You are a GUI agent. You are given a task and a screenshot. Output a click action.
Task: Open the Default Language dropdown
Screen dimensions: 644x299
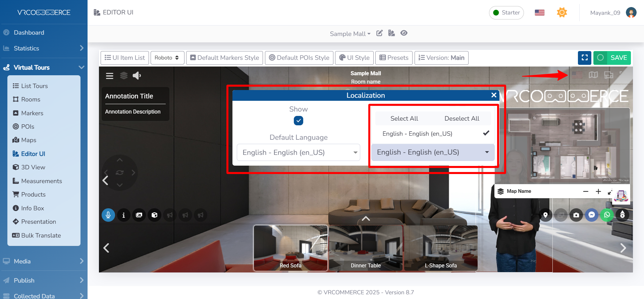point(298,153)
